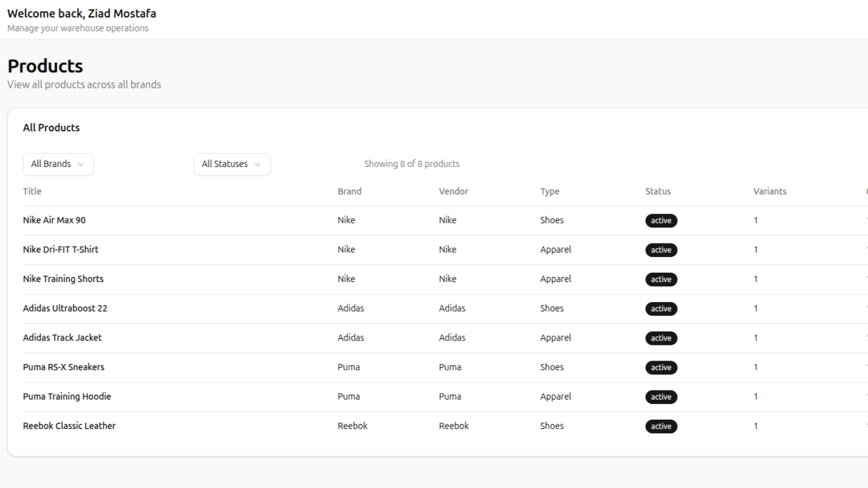Screen dimensions: 868x488
Task: Click the All Products section title
Action: coord(51,127)
